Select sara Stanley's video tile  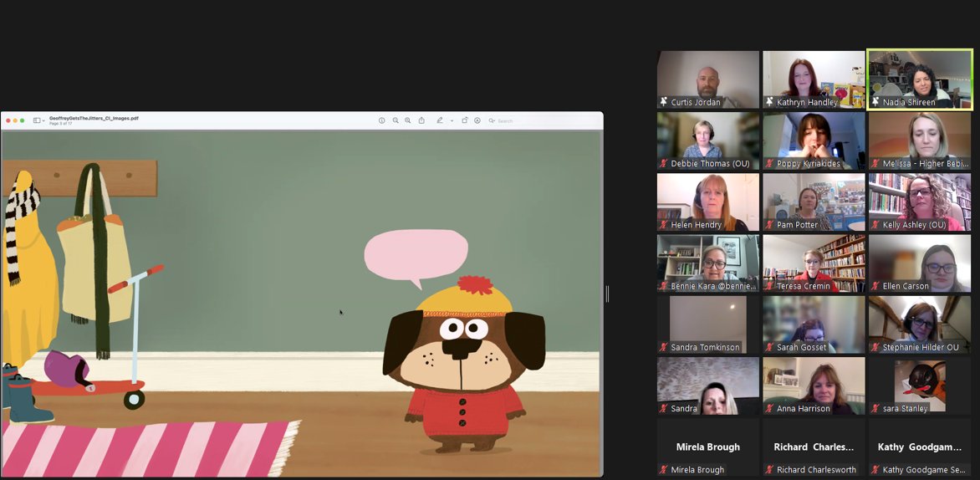(x=920, y=386)
